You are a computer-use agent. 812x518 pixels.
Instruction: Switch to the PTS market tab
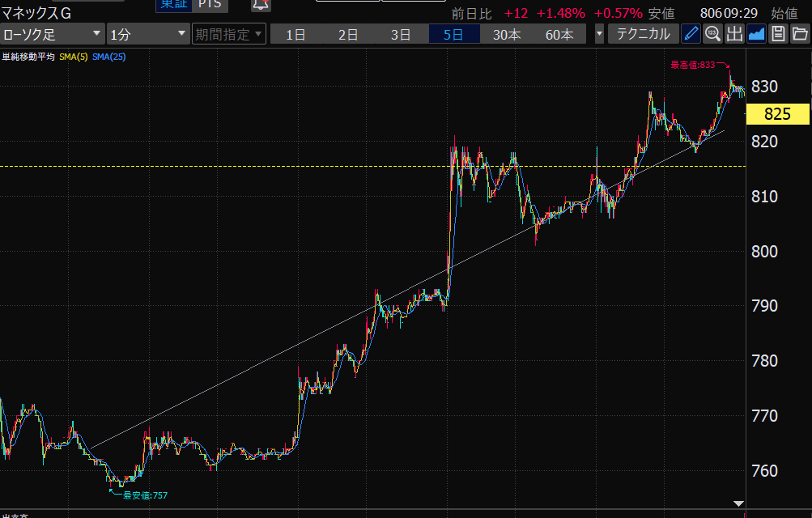tap(210, 5)
